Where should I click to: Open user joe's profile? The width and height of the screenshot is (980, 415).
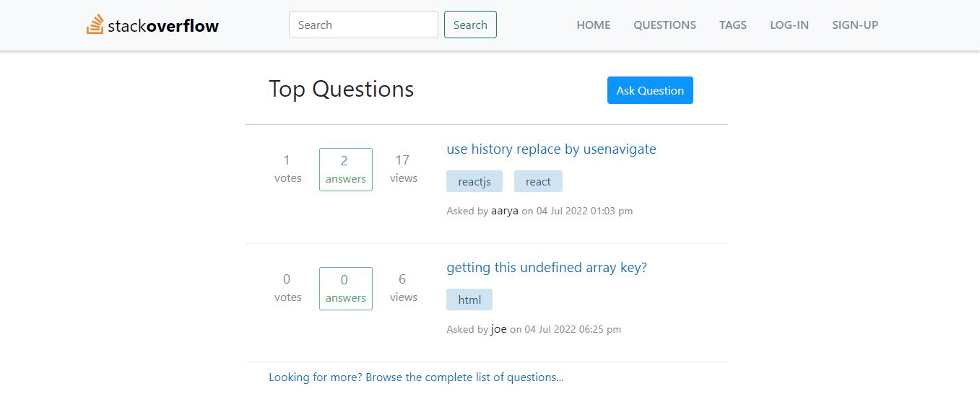coord(499,329)
